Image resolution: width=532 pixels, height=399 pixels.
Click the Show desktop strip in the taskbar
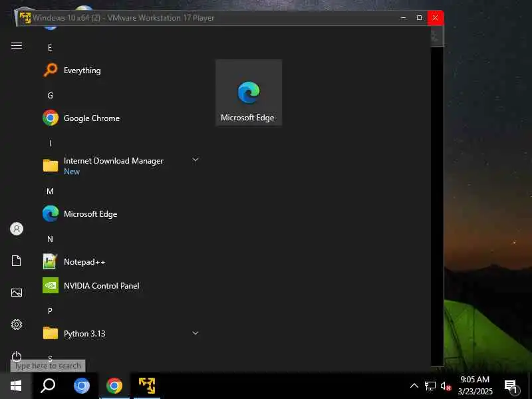pyautogui.click(x=530, y=386)
